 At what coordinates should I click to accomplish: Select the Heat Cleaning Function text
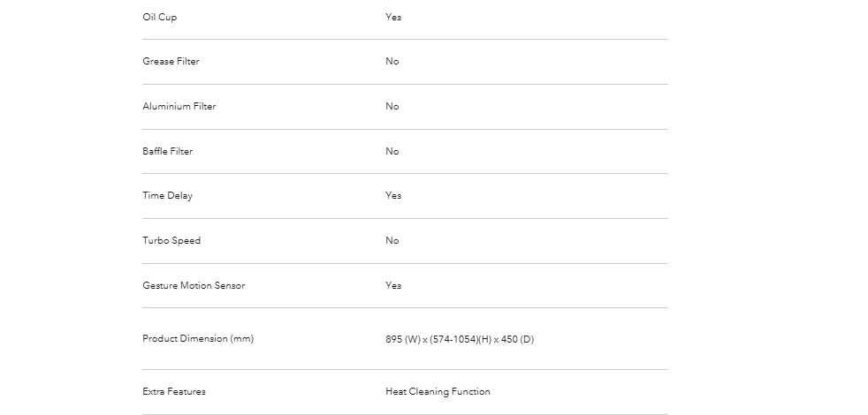pos(438,392)
